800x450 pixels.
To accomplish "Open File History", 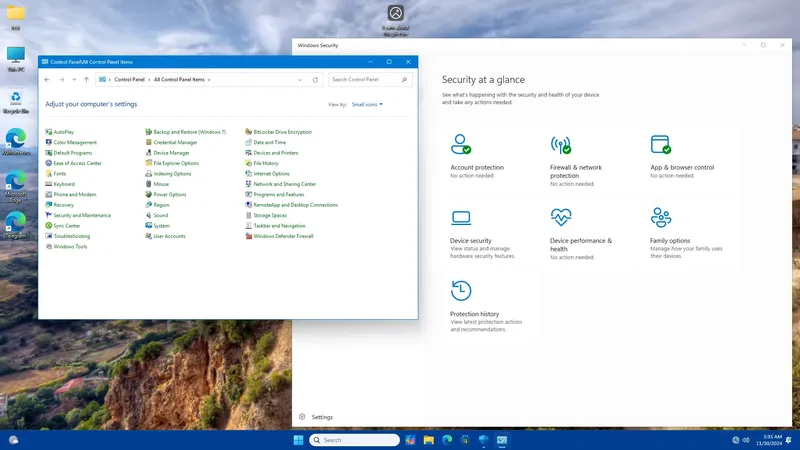I will 266,163.
